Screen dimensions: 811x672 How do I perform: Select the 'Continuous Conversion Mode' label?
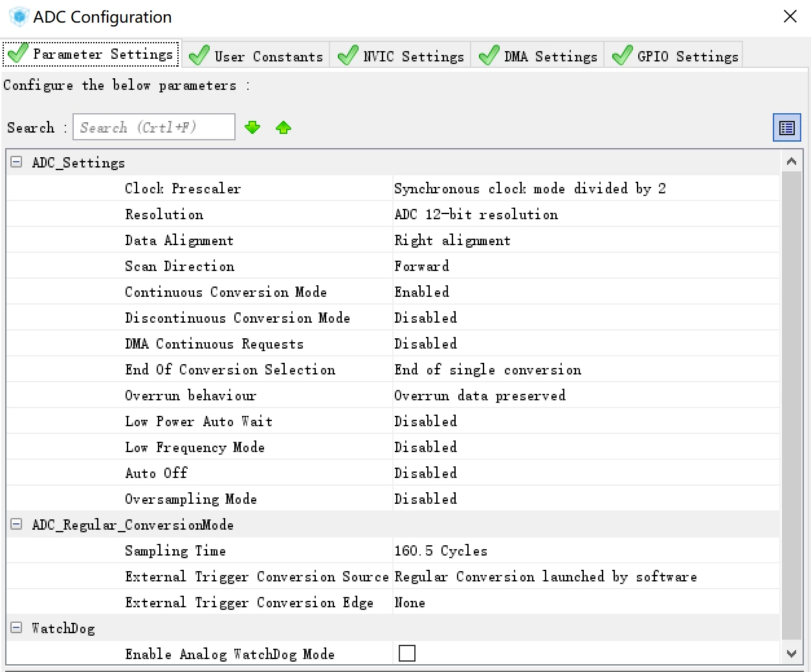(x=226, y=292)
